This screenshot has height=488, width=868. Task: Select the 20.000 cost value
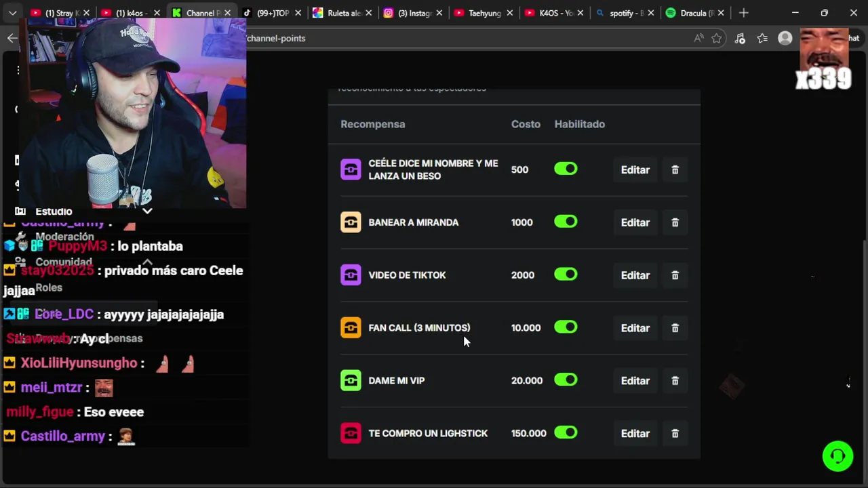click(527, 381)
